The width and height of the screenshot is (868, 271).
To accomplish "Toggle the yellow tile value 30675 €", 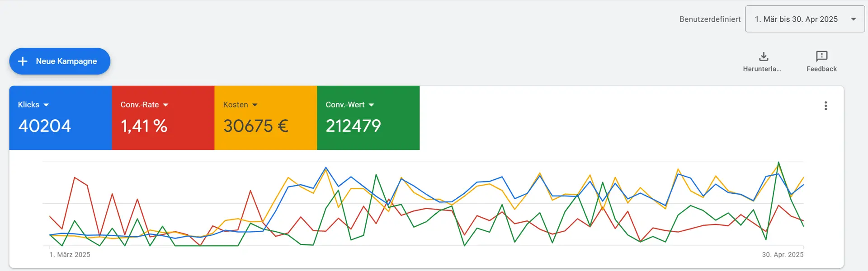I will [x=255, y=126].
